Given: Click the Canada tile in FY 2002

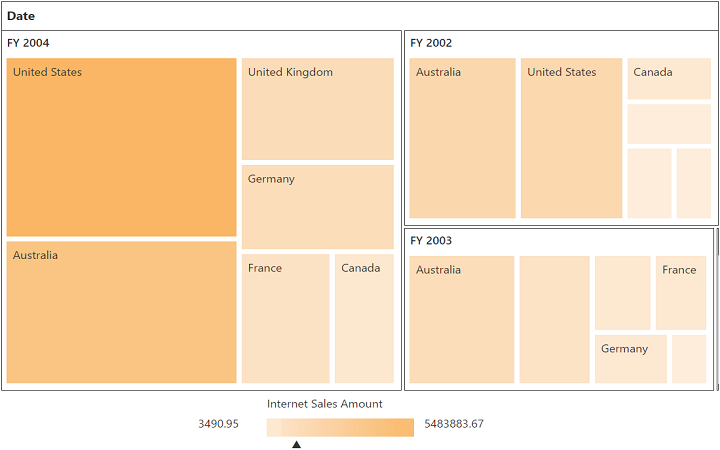Looking at the screenshot, I should point(669,79).
